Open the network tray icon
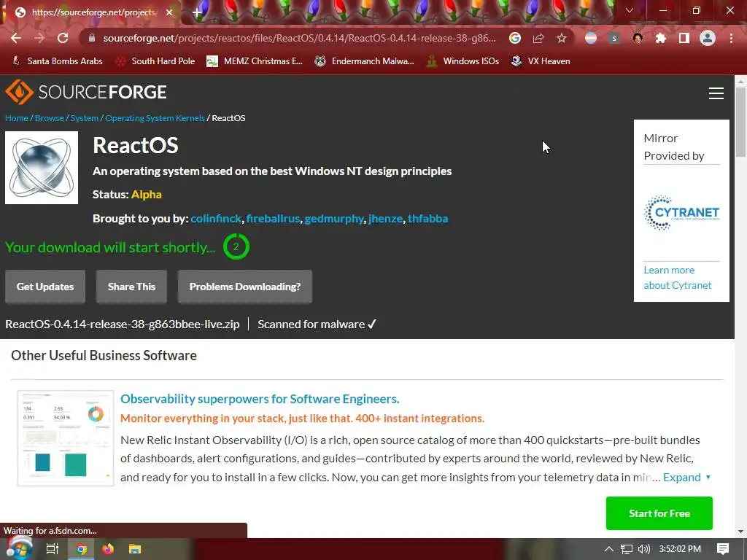Image resolution: width=747 pixels, height=560 pixels. click(627, 549)
